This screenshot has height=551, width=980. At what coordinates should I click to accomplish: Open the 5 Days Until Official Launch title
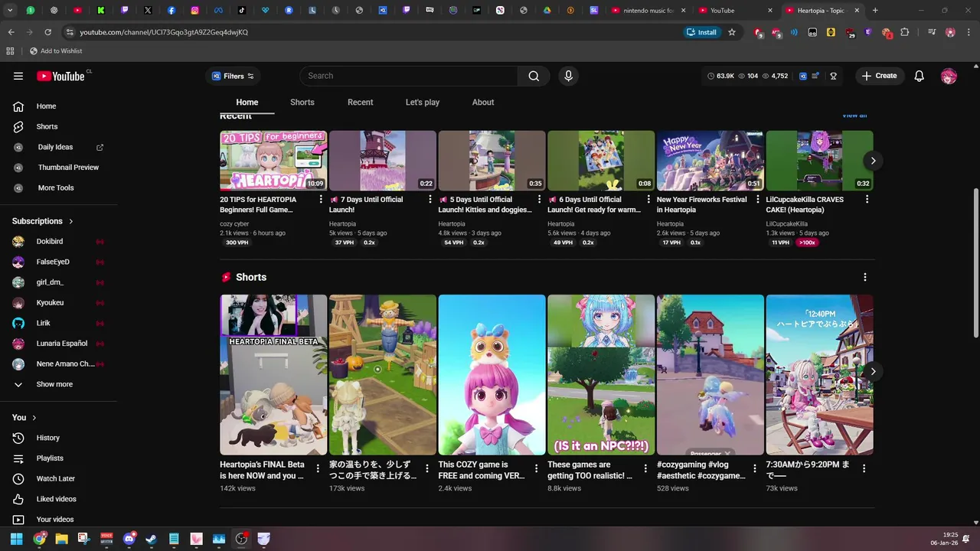click(x=485, y=204)
